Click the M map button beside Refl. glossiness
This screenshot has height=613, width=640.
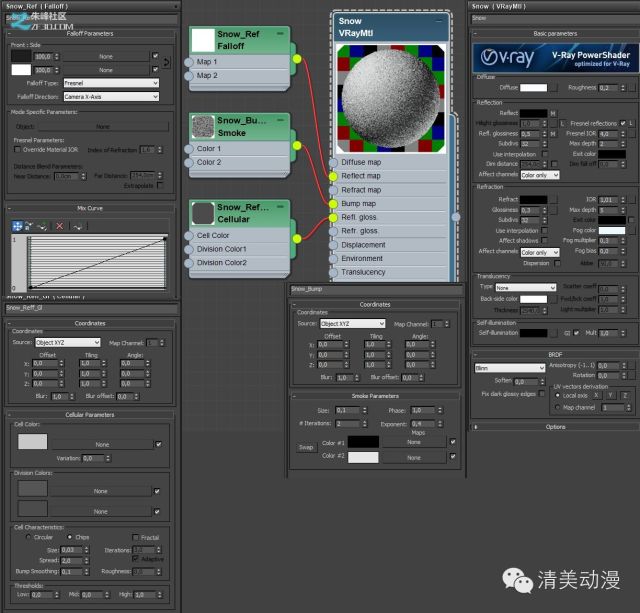553,133
